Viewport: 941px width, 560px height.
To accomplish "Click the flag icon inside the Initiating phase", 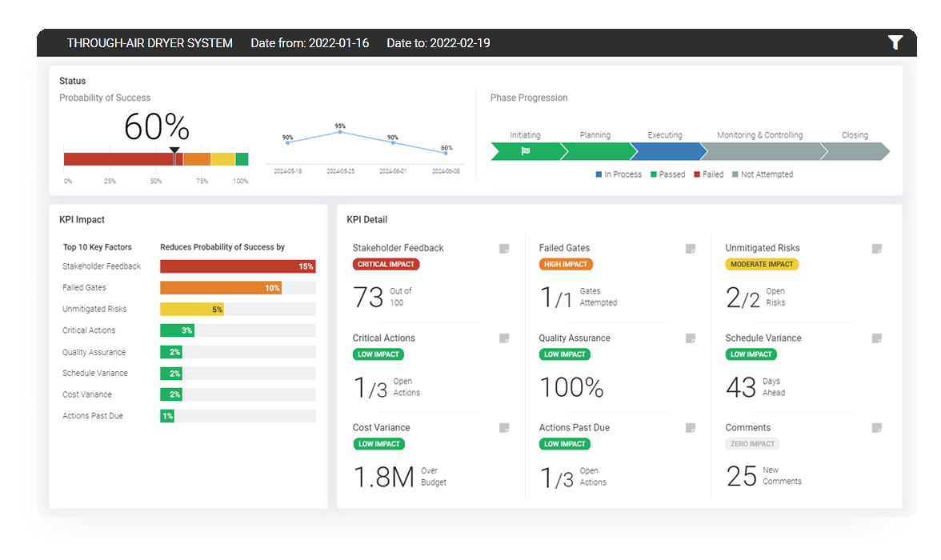I will coord(524,150).
